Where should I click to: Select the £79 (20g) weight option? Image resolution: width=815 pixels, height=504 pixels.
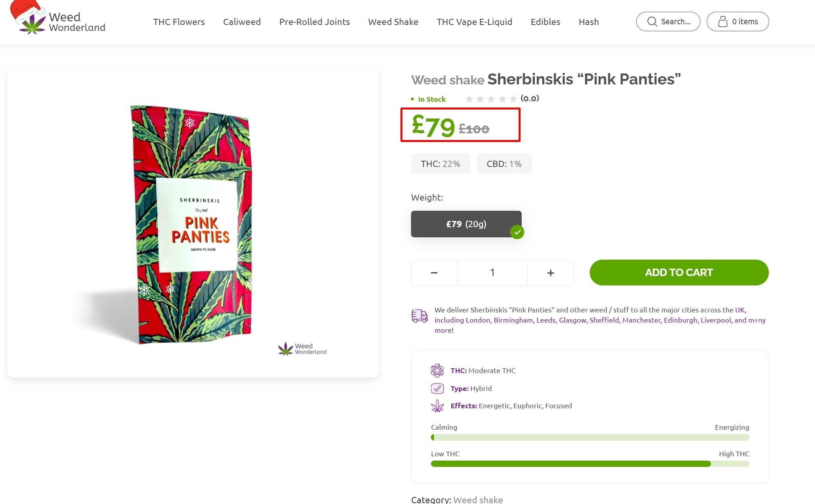[x=466, y=224]
